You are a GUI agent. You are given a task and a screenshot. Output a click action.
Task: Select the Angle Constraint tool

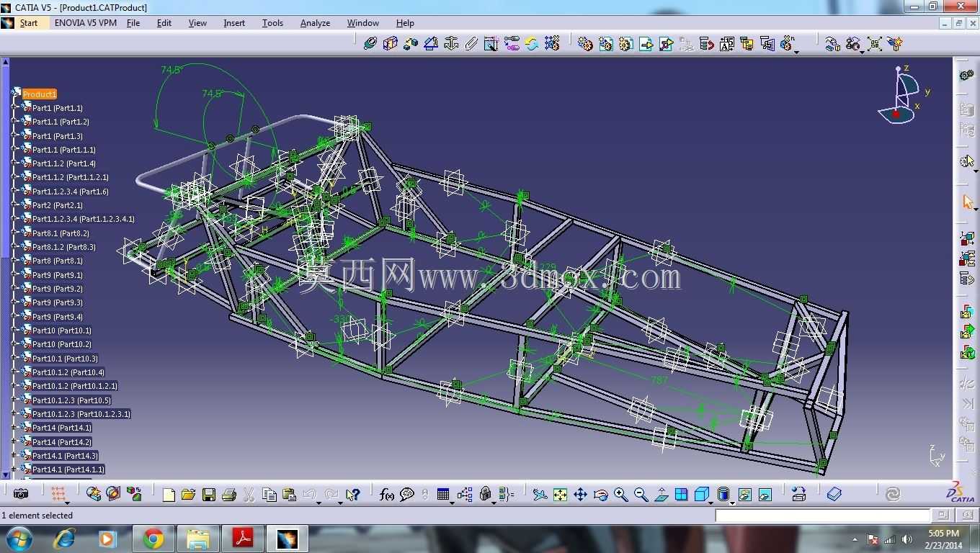click(431, 44)
